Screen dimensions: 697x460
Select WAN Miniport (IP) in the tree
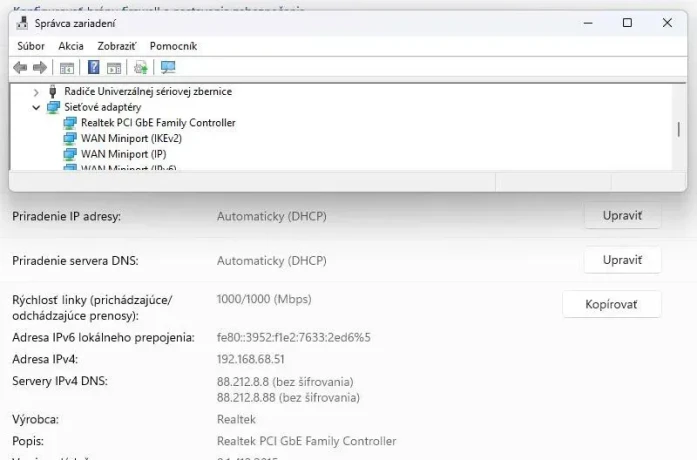123,154
